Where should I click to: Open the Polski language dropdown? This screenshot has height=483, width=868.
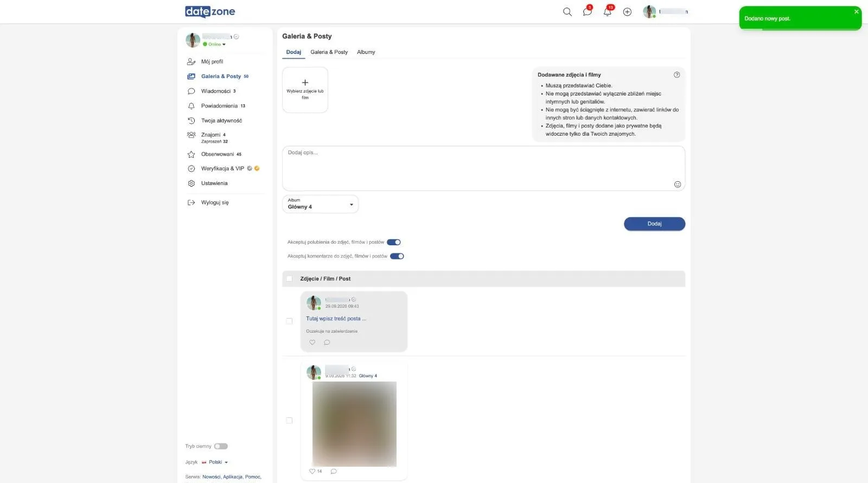(215, 462)
